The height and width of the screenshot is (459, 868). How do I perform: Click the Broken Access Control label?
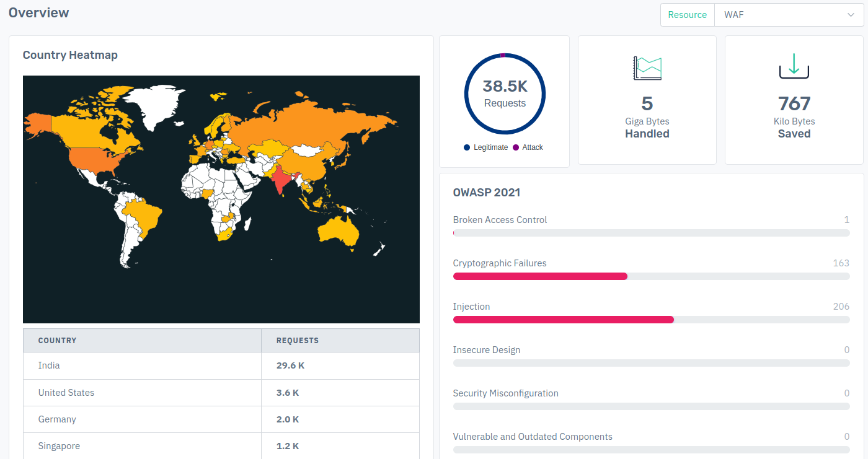click(x=500, y=220)
